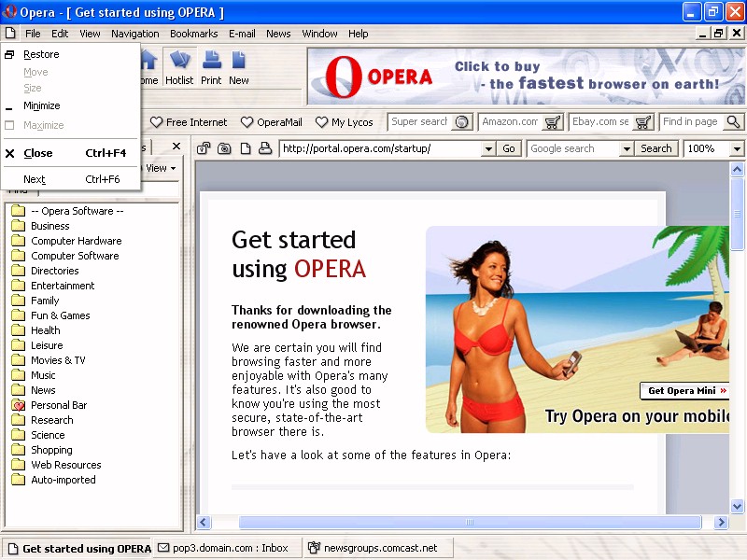Click the Super search input field
The height and width of the screenshot is (560, 747).
pyautogui.click(x=420, y=122)
